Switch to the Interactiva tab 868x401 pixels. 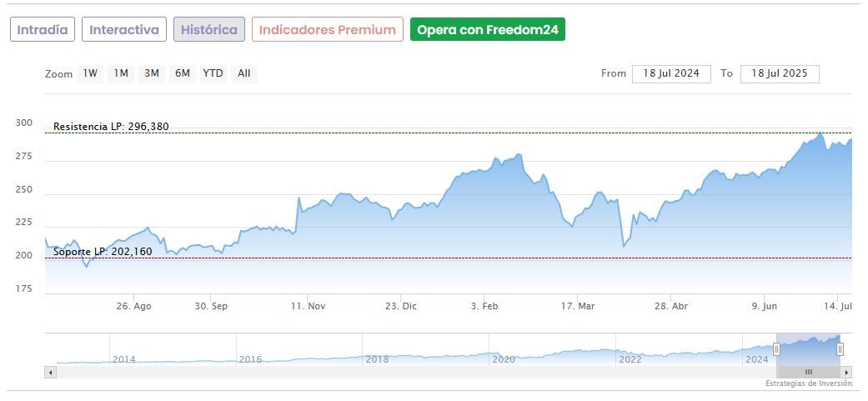coord(124,30)
